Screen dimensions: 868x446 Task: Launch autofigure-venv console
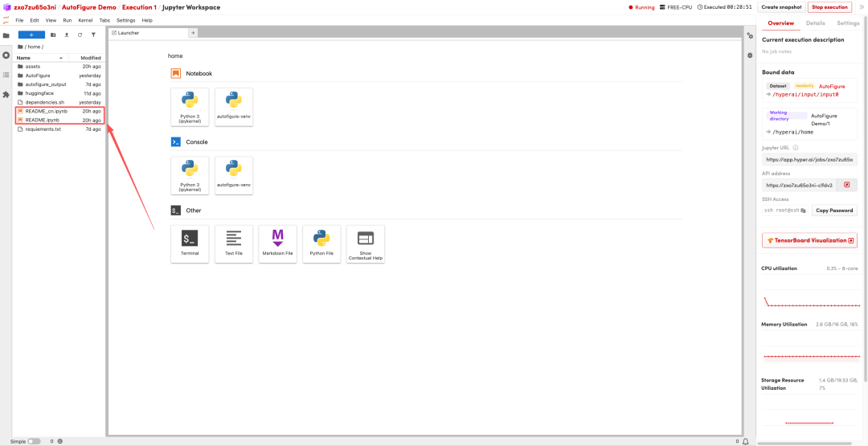click(x=234, y=175)
